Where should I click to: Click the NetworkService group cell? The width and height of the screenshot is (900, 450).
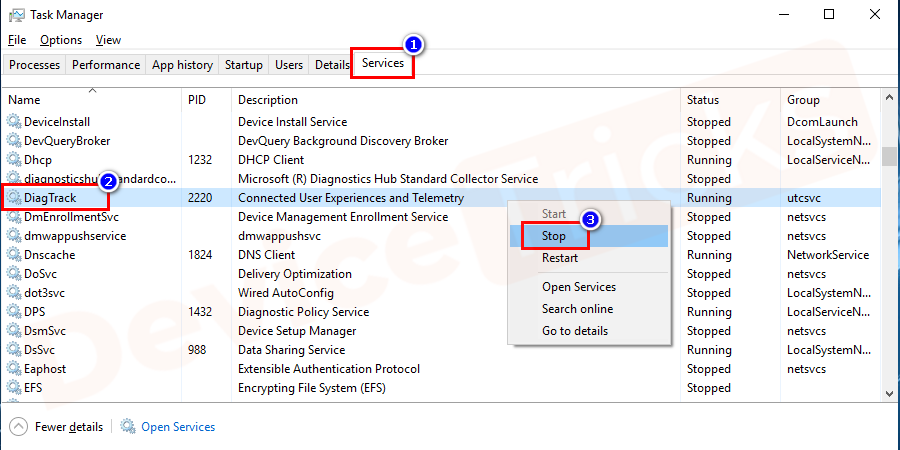[x=828, y=255]
